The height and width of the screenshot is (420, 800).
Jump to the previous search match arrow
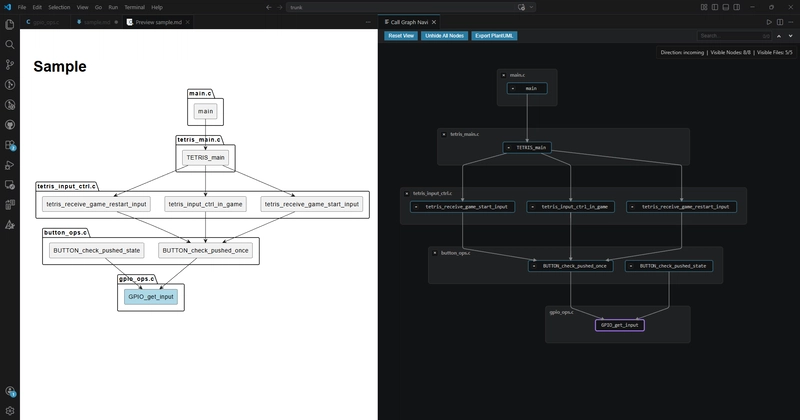pos(779,36)
